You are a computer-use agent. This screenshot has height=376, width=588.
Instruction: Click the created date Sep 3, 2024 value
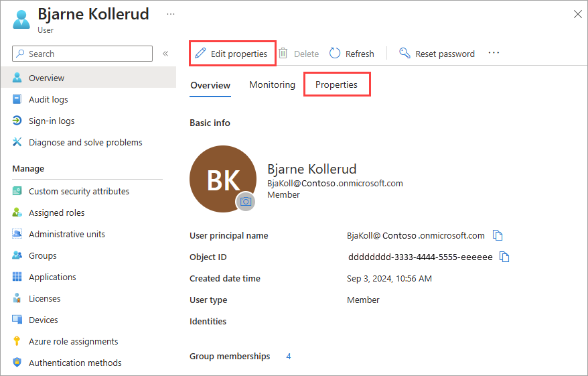pyautogui.click(x=389, y=278)
